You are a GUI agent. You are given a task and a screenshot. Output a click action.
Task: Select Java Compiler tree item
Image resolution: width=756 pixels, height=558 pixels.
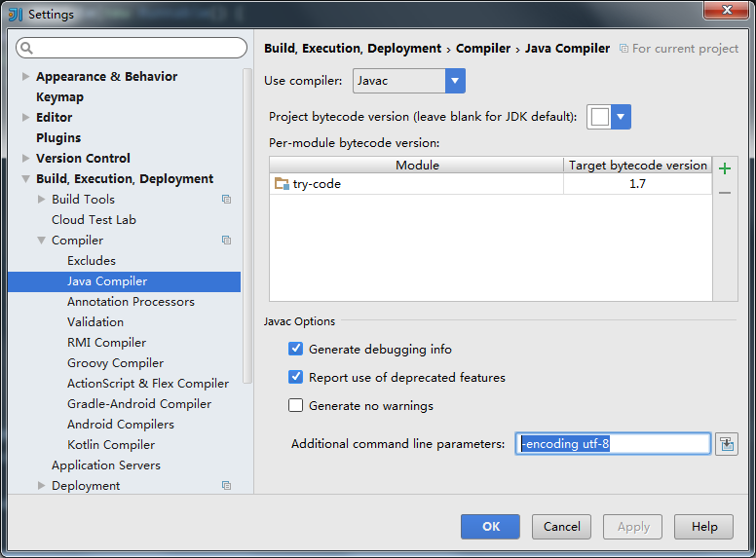pyautogui.click(x=125, y=281)
